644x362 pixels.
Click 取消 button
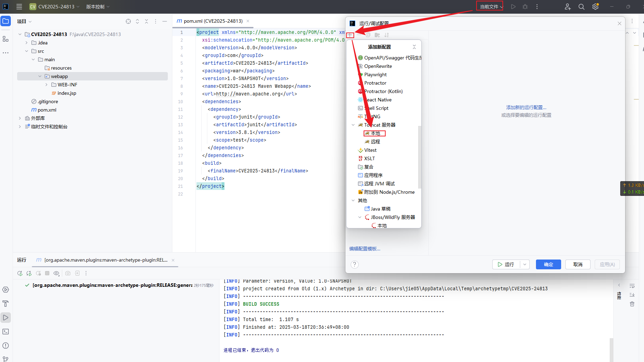(578, 264)
